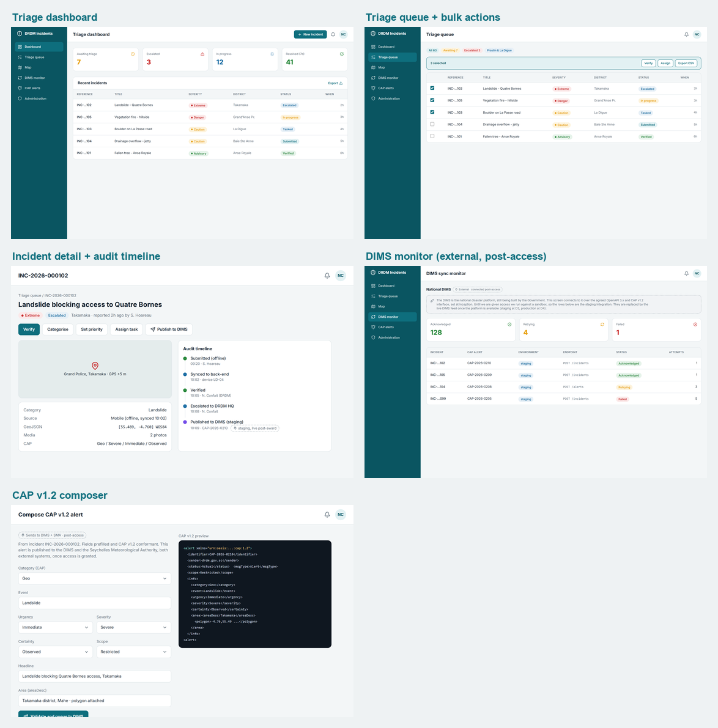Click the DIMS monitor sync icon in Triage dashboard sidebar

20,78
